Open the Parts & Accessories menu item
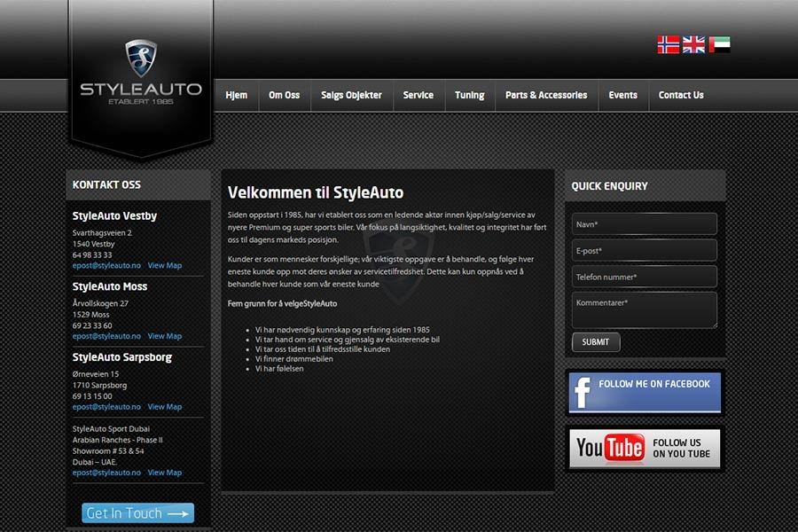Image resolution: width=798 pixels, height=532 pixels. pos(546,95)
